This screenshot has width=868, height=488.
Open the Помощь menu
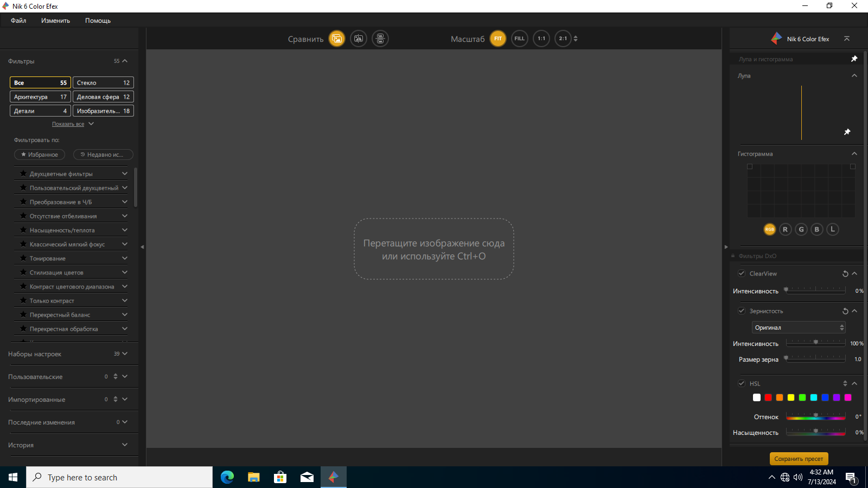98,21
